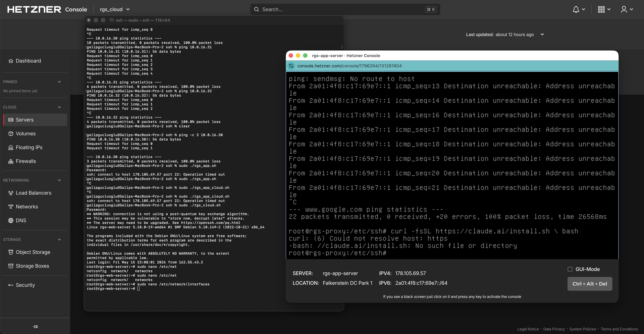Click the IPv6 address 2a01:4f8:c17:69e7::/64
This screenshot has width=644, height=334.
click(x=421, y=283)
